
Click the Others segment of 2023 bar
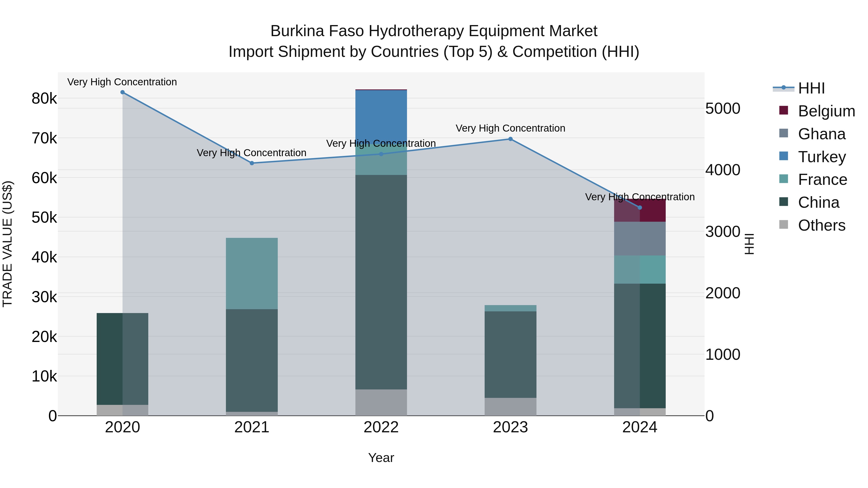tap(510, 407)
